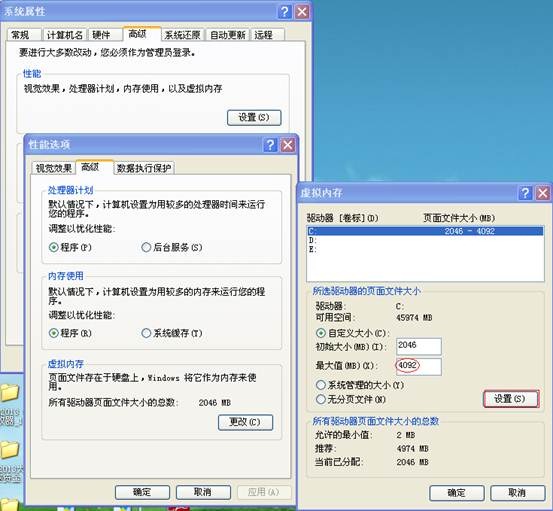The height and width of the screenshot is (511, 553).
Task: Switch to 视觉效果 tab in Performance Options
Action: tap(54, 168)
